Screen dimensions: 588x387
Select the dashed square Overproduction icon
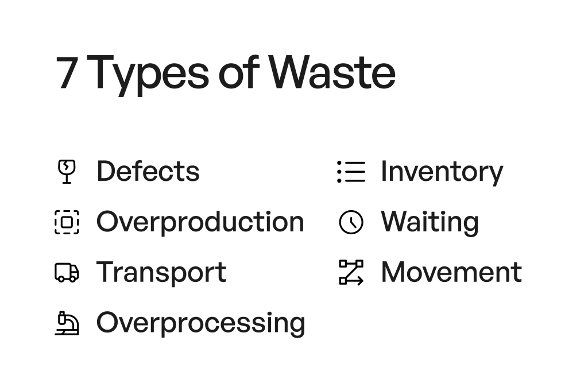pos(67,222)
